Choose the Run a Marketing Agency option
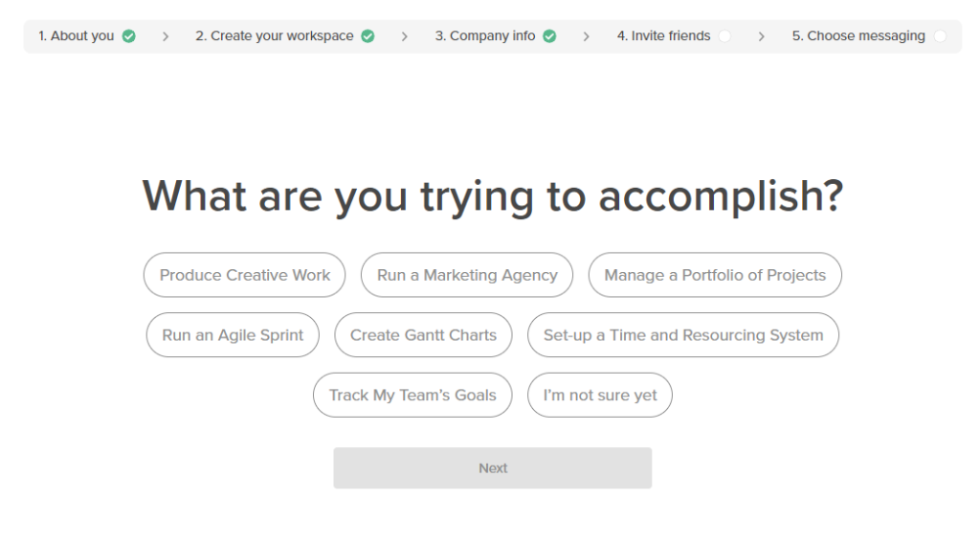Screen dimensions: 980x545 tap(467, 275)
